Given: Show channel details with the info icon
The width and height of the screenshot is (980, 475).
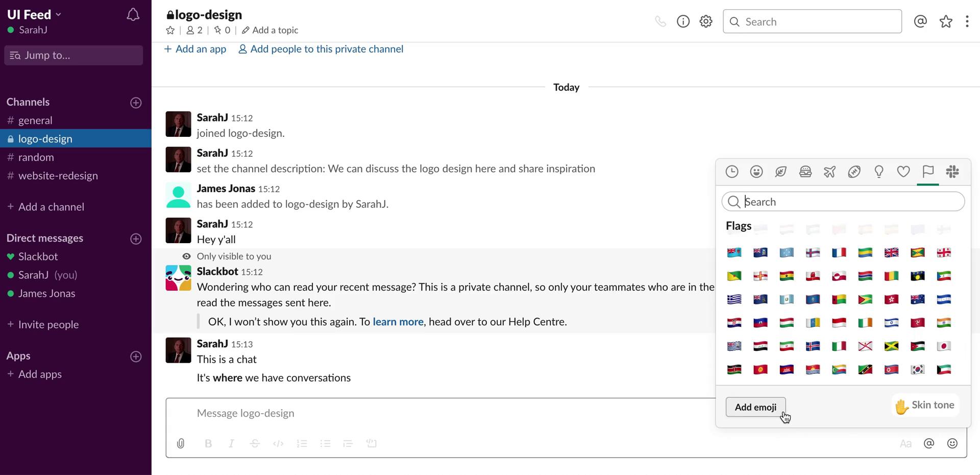Looking at the screenshot, I should 683,21.
